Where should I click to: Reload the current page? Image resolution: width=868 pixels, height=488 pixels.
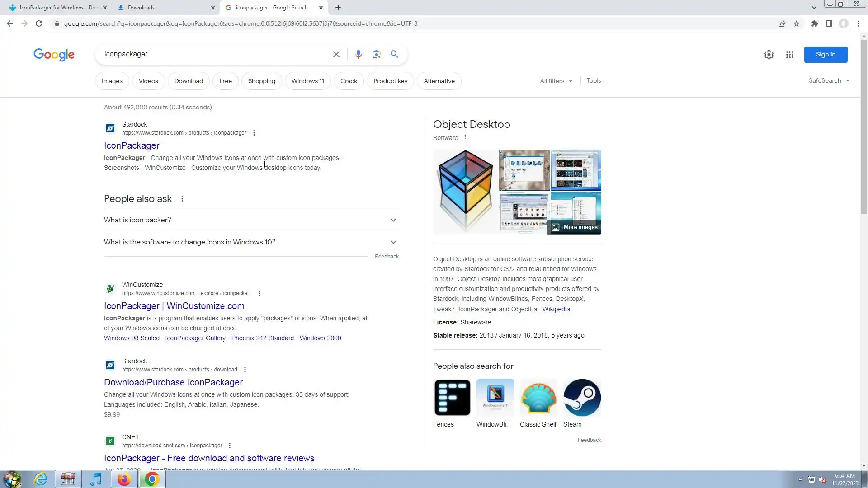click(39, 23)
